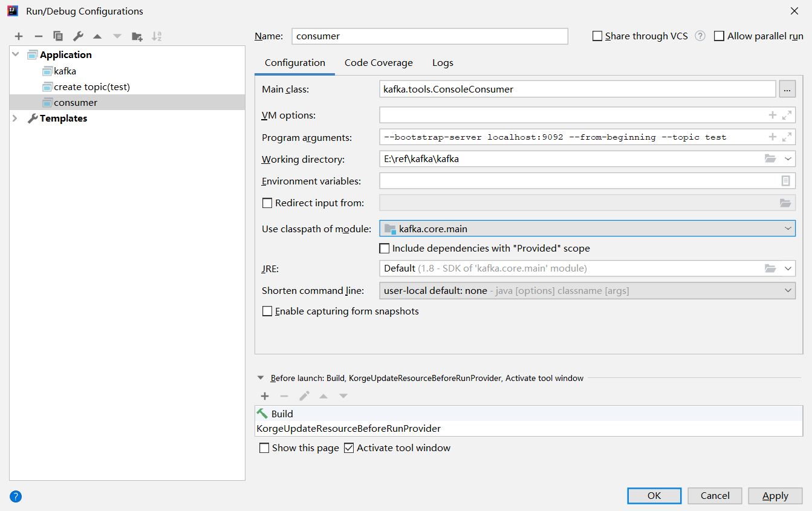Uncheck Activate tool window checkbox
812x511 pixels.
(x=349, y=448)
